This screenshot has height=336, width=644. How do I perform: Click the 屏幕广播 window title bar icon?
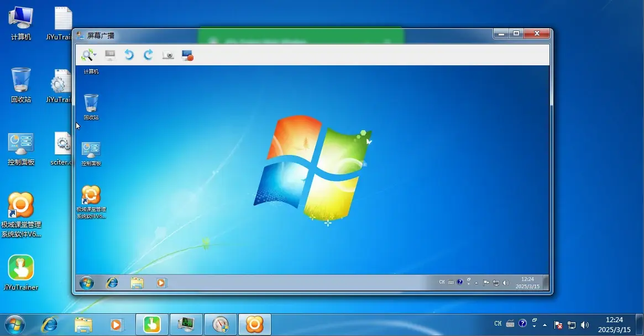point(80,36)
